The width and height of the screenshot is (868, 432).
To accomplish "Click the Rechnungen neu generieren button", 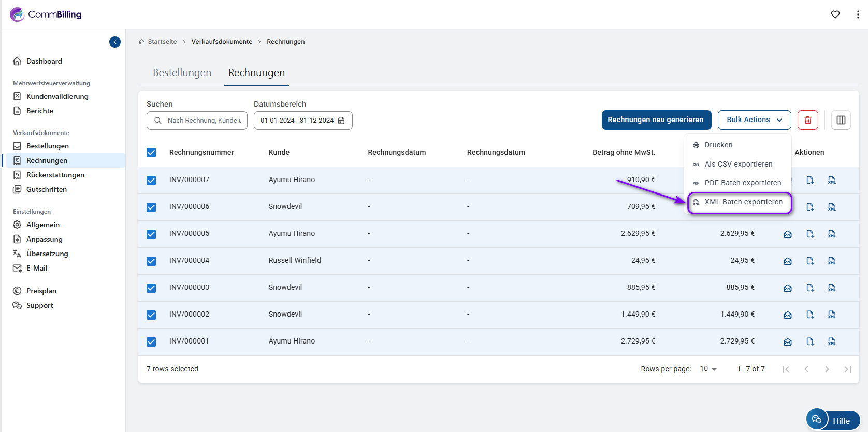I will 656,120.
